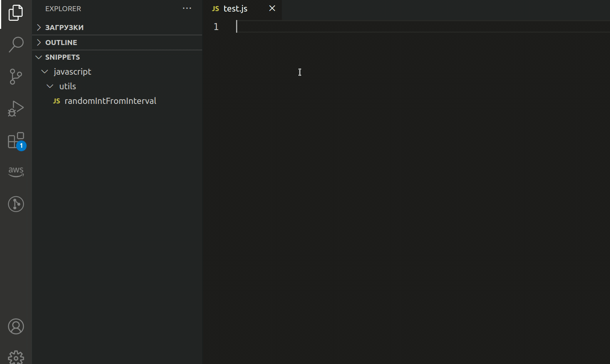The height and width of the screenshot is (364, 610).
Task: Collapse the utils folder
Action: pyautogui.click(x=67, y=86)
